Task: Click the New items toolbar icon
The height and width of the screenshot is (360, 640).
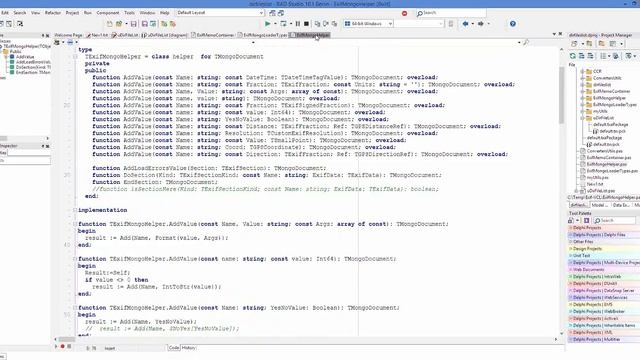Action: [109, 24]
